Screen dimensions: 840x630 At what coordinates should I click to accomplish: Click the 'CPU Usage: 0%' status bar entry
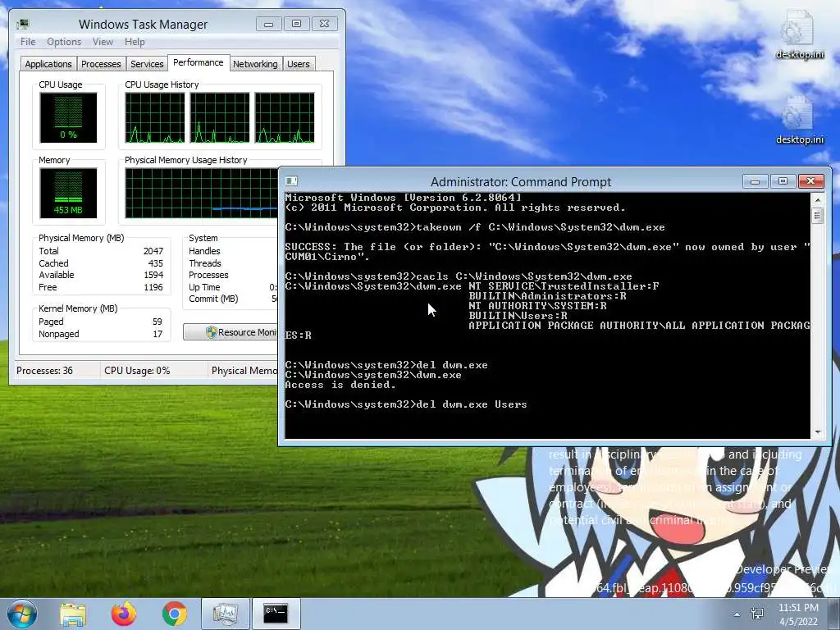tap(137, 370)
